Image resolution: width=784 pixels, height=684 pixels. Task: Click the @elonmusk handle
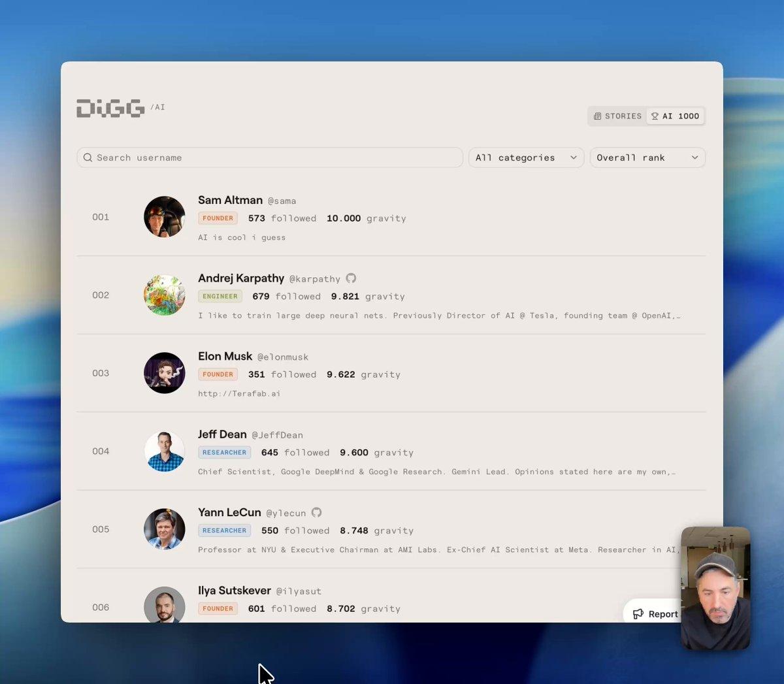283,357
